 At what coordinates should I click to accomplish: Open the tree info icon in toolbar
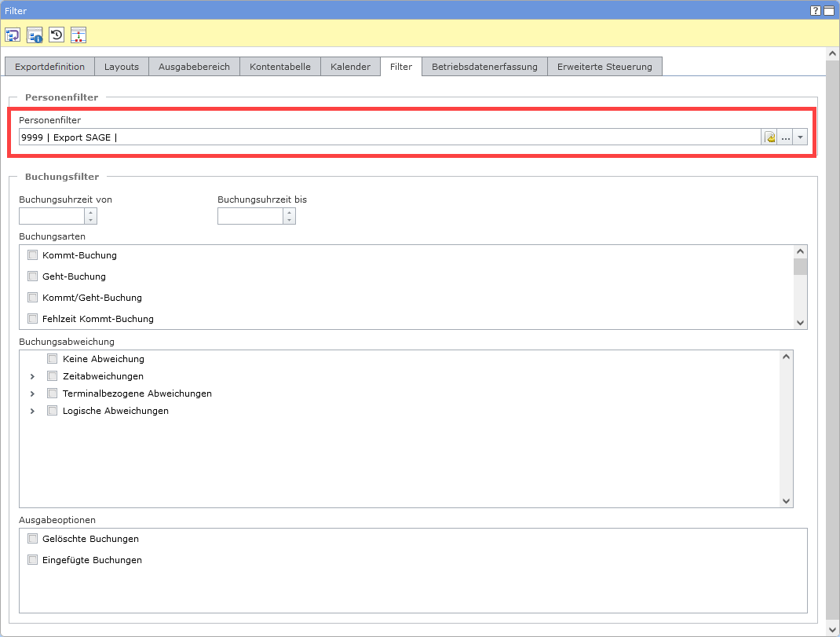(35, 35)
